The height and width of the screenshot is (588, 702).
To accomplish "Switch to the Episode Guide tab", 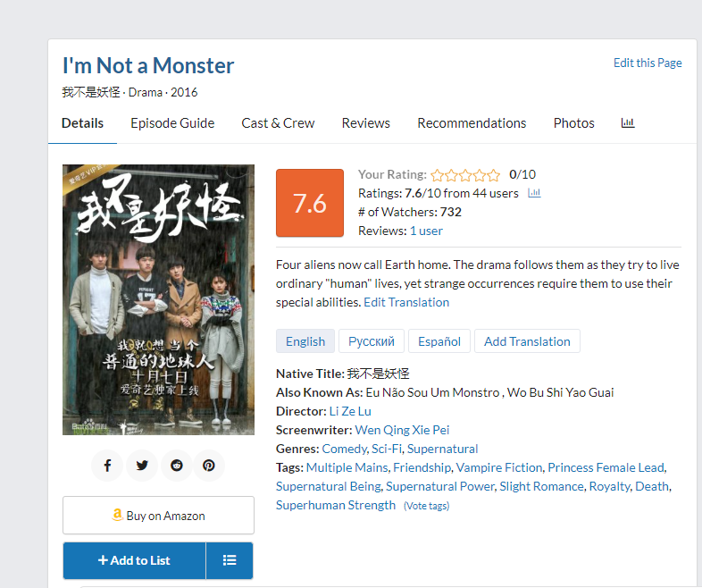I will [172, 123].
